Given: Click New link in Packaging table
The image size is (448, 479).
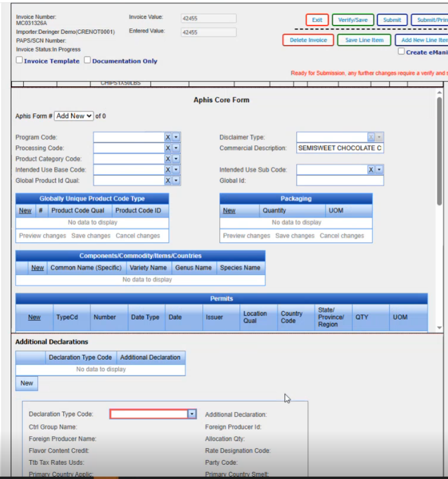Looking at the screenshot, I should pos(229,210).
